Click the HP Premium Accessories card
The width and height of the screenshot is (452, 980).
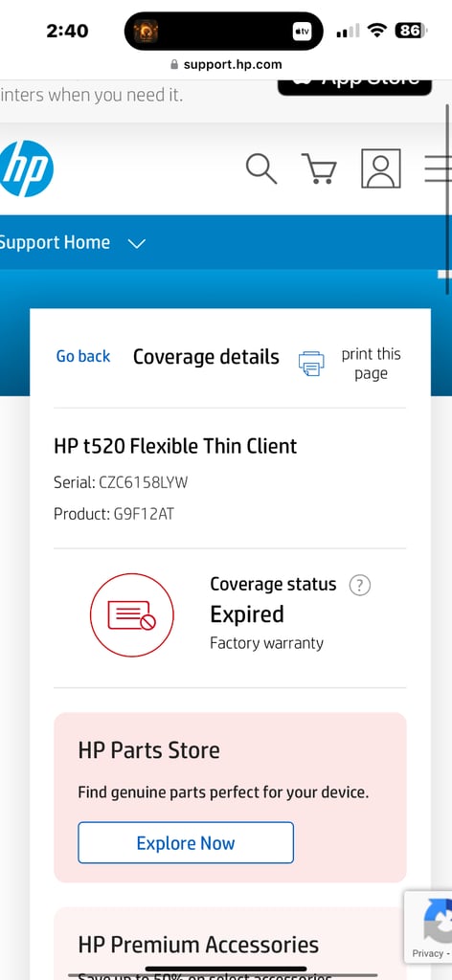[230, 943]
